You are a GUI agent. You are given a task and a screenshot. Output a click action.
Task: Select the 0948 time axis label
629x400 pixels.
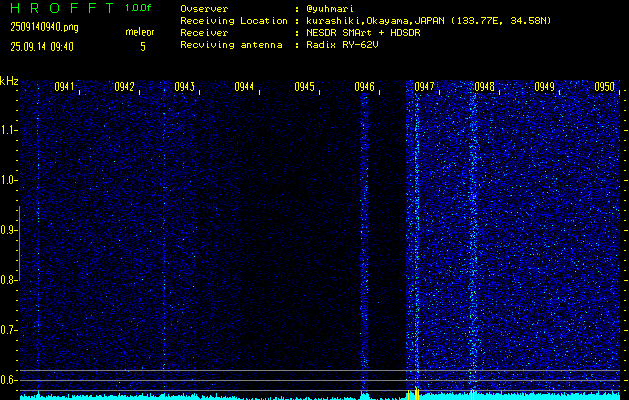pos(485,87)
